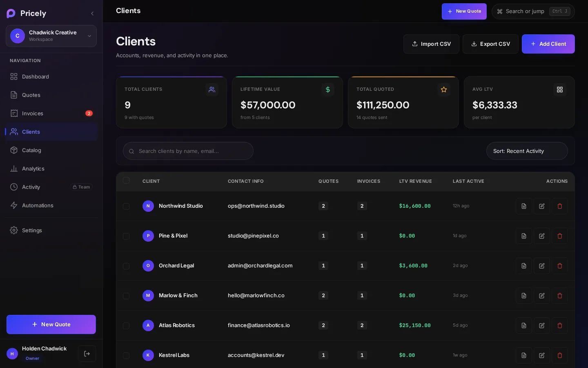Focus the search clients input field
Screen dimensions: 588x368
point(188,151)
